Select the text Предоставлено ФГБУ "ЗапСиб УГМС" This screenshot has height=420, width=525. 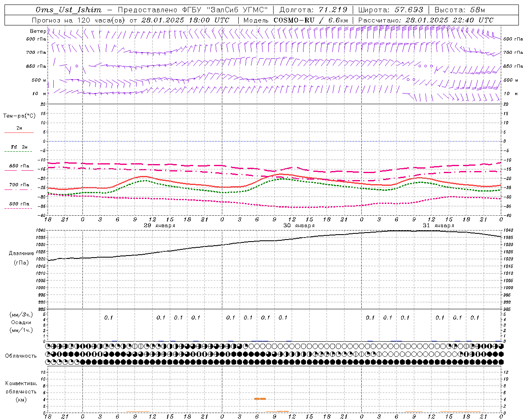pyautogui.click(x=192, y=10)
